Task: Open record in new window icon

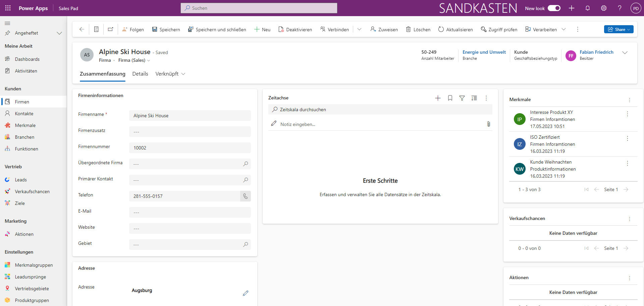Action: pyautogui.click(x=110, y=29)
